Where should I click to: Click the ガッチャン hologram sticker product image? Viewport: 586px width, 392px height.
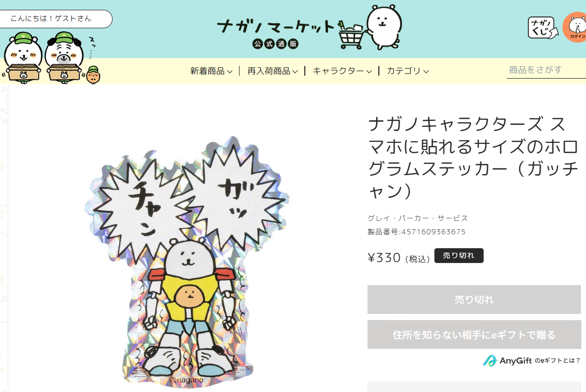click(x=186, y=262)
